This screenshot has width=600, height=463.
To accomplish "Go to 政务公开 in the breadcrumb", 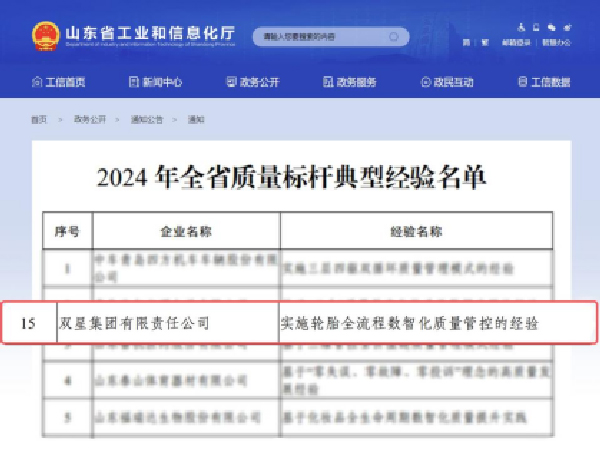I will click(90, 119).
